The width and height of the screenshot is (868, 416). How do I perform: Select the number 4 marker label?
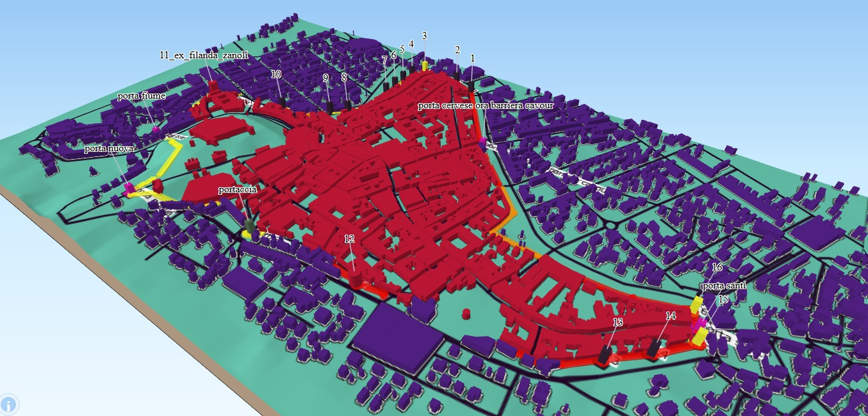point(411,44)
